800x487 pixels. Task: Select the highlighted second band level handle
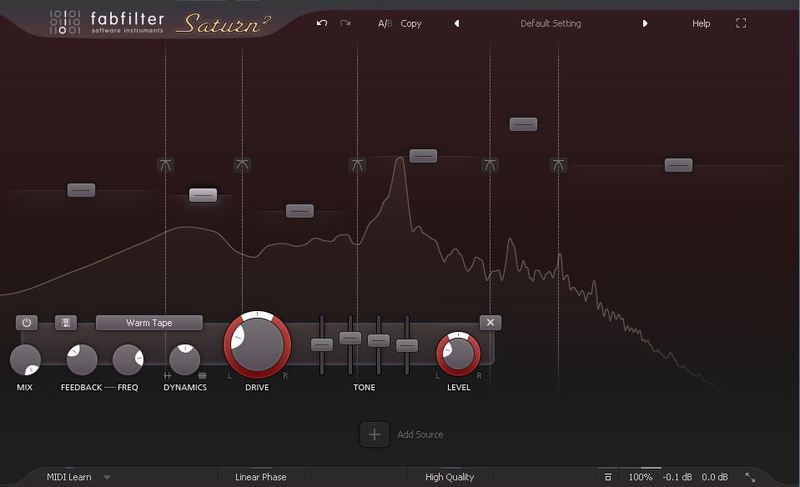click(x=203, y=195)
